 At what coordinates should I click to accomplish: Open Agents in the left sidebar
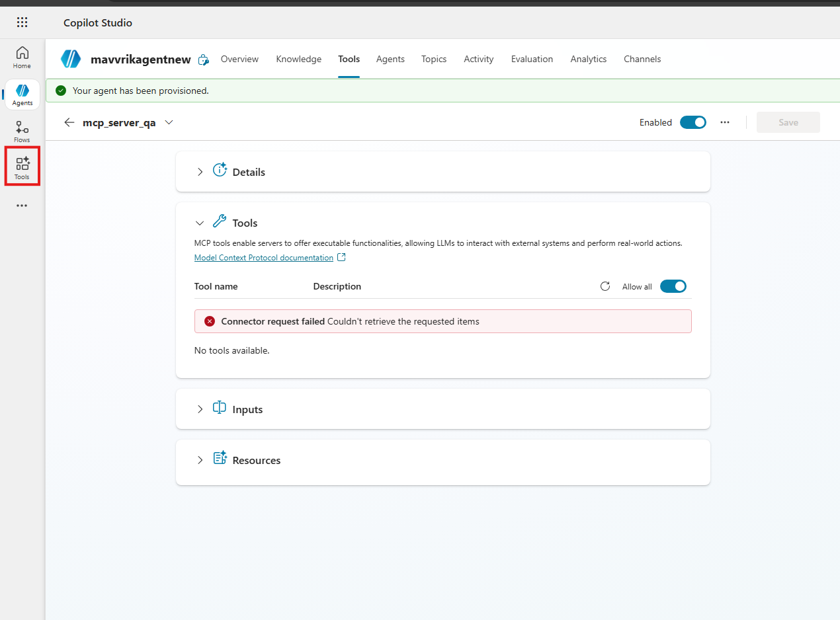point(22,95)
